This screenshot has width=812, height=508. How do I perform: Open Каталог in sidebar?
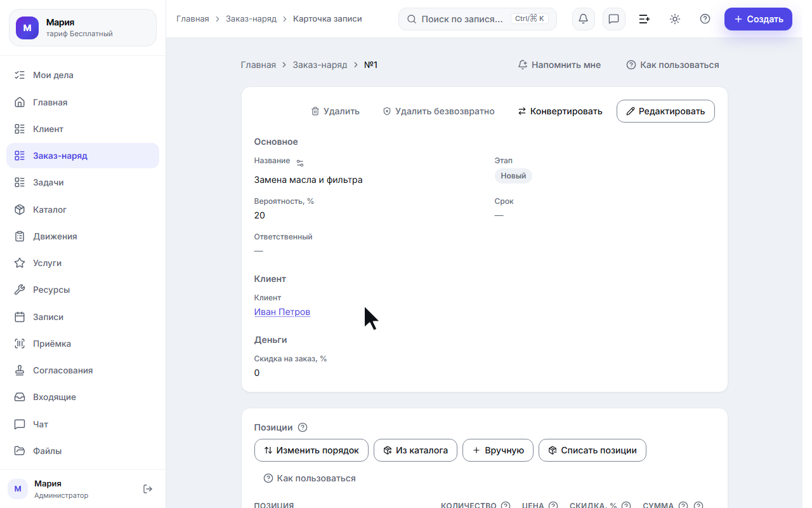[82, 210]
